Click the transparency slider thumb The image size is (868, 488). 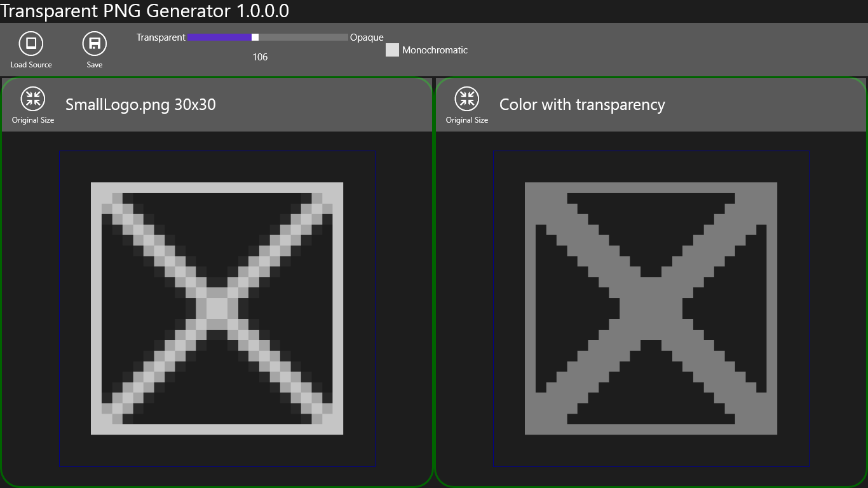pos(255,37)
